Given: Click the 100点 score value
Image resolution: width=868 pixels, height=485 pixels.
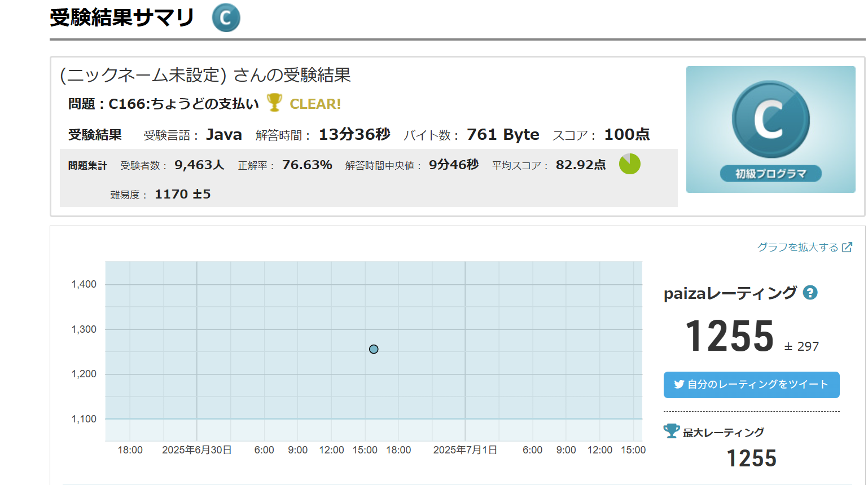Looking at the screenshot, I should point(626,135).
